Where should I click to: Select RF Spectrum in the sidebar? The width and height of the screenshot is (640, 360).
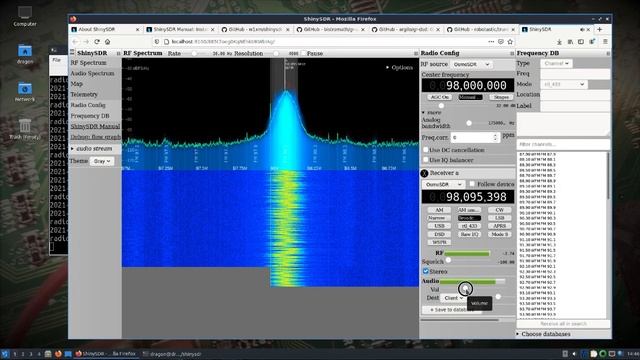click(x=88, y=63)
